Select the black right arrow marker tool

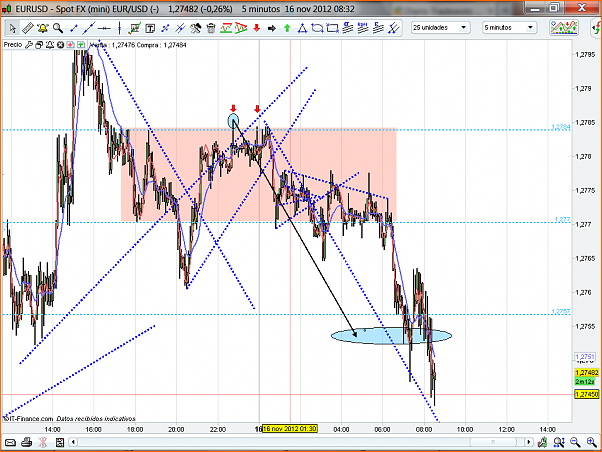pyautogui.click(x=272, y=28)
